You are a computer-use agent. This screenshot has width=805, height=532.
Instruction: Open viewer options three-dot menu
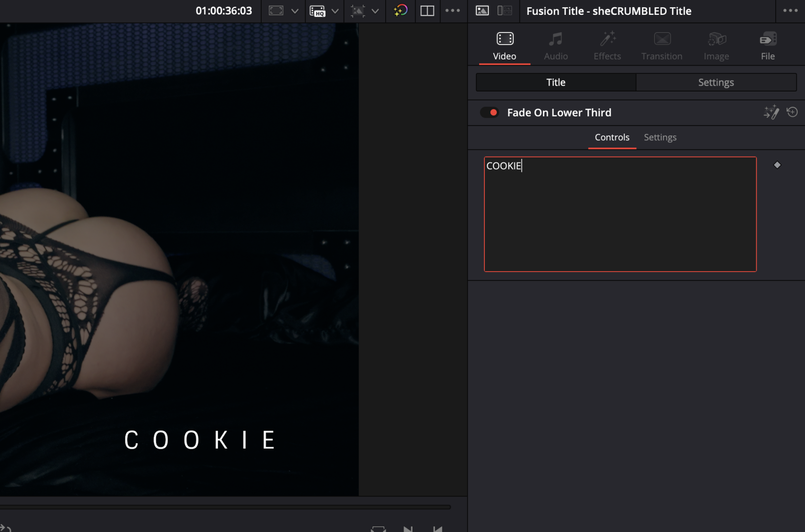[x=452, y=11]
